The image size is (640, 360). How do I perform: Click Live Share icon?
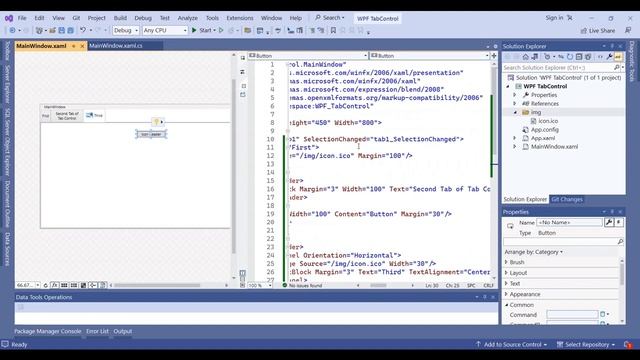tap(598, 31)
